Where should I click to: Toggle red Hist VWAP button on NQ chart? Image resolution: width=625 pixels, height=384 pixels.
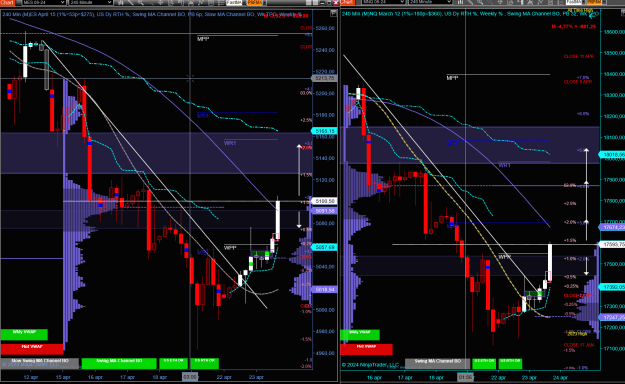tap(366, 349)
